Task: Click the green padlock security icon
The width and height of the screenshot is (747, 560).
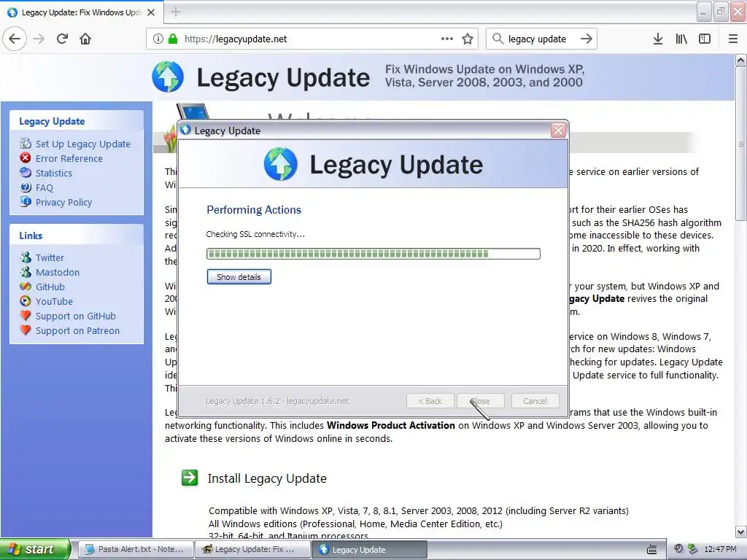Action: tap(173, 39)
